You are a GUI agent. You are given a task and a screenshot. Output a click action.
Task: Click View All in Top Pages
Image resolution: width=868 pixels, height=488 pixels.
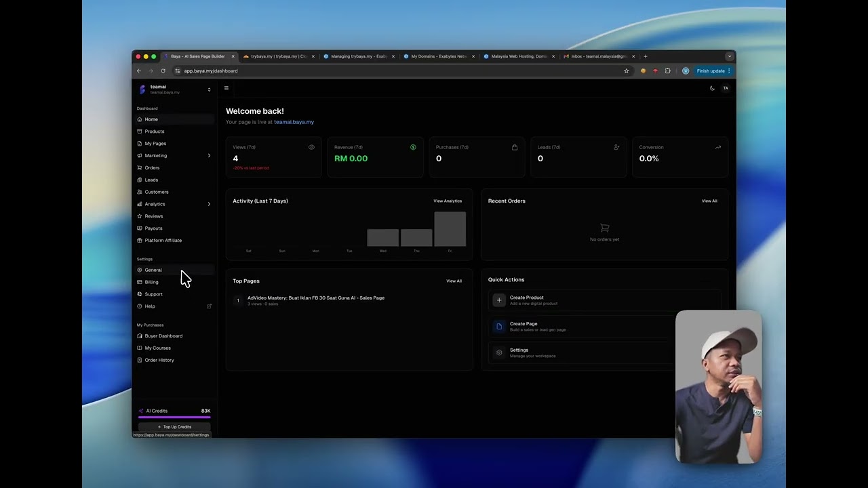click(454, 281)
